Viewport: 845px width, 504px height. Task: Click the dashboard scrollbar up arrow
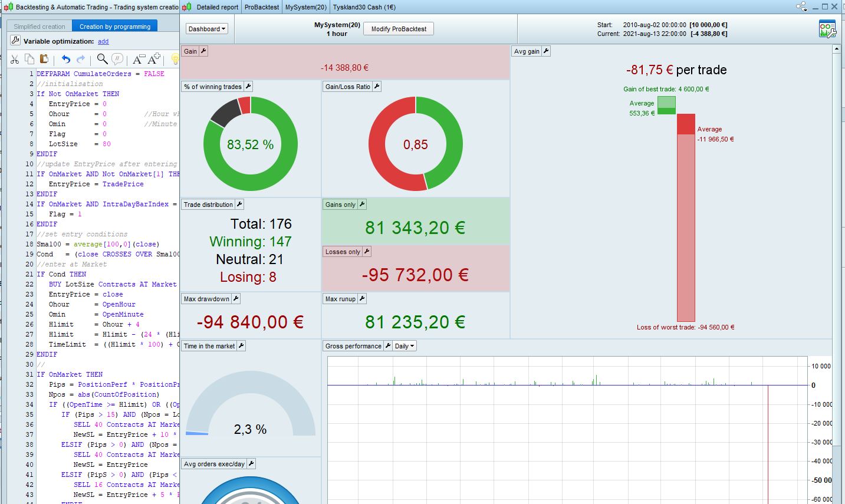click(x=837, y=50)
